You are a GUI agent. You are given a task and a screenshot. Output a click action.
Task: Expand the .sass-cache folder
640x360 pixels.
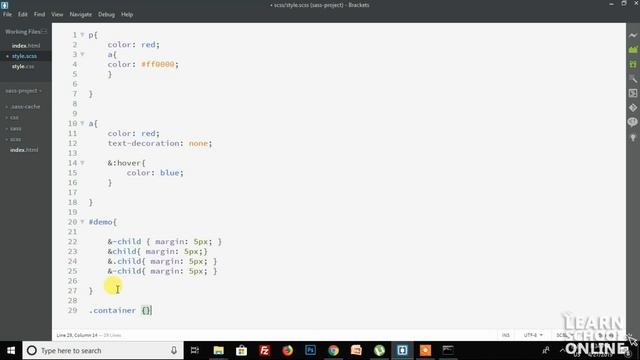[23, 107]
